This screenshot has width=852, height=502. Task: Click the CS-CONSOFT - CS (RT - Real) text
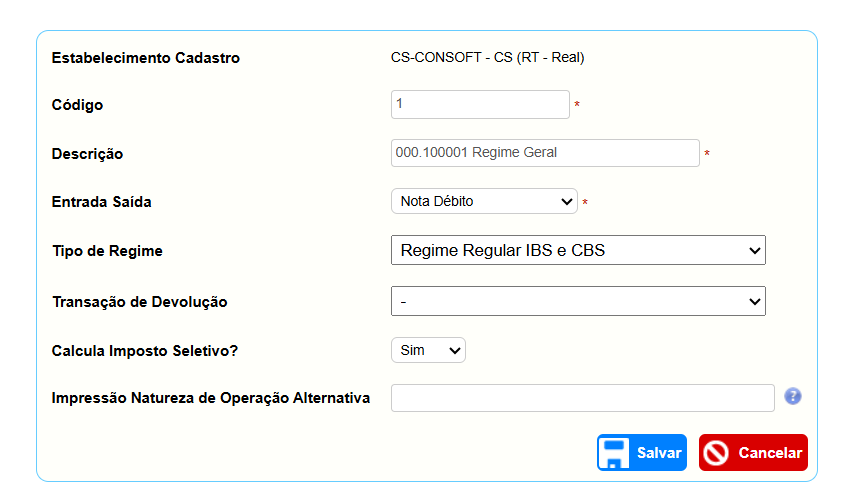pos(487,58)
